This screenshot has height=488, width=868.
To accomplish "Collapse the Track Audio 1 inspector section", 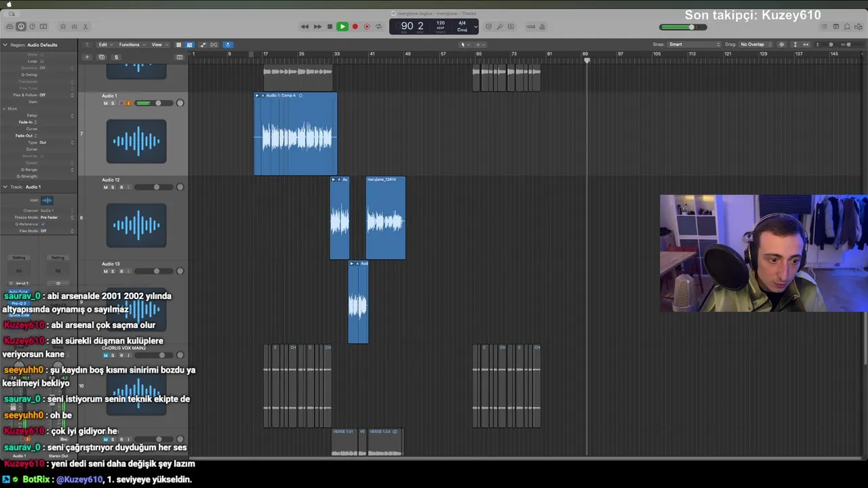I will [5, 187].
